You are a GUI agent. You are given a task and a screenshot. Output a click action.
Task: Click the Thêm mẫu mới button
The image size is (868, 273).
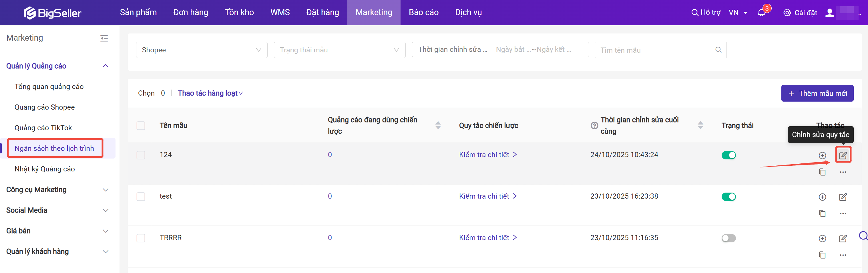[x=817, y=94]
